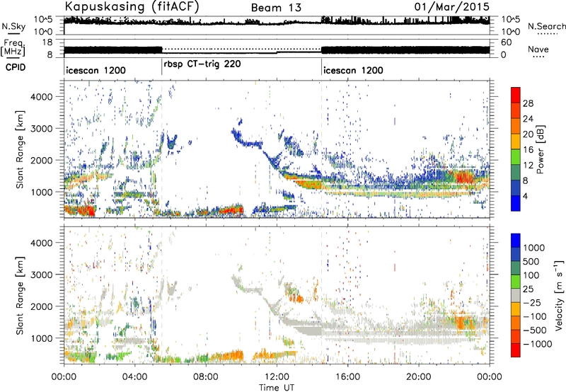Click the "100" value on Velocity colorbar

point(531,275)
